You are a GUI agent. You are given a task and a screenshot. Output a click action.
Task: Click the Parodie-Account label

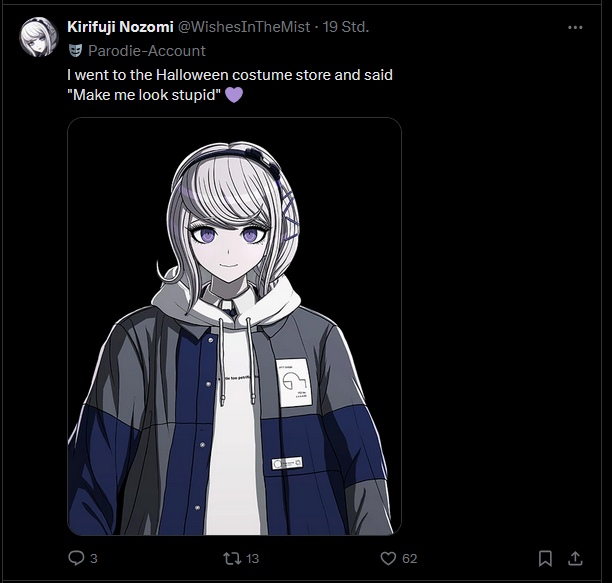(147, 51)
